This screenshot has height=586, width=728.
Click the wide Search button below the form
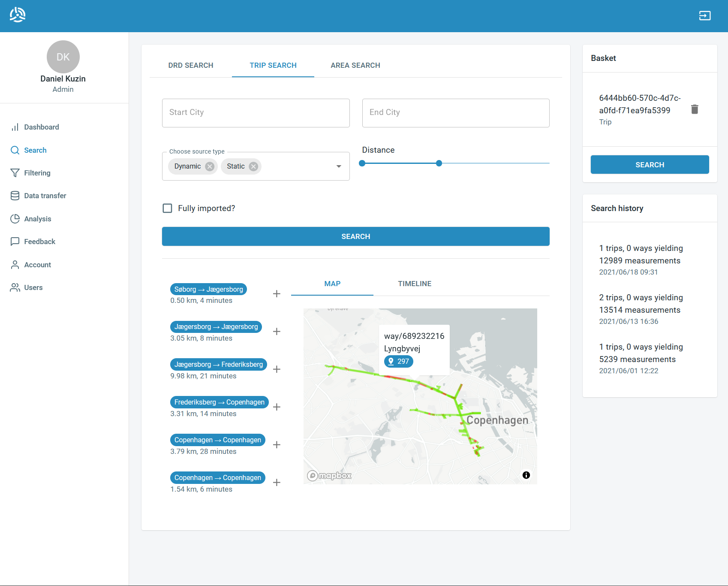[355, 236]
